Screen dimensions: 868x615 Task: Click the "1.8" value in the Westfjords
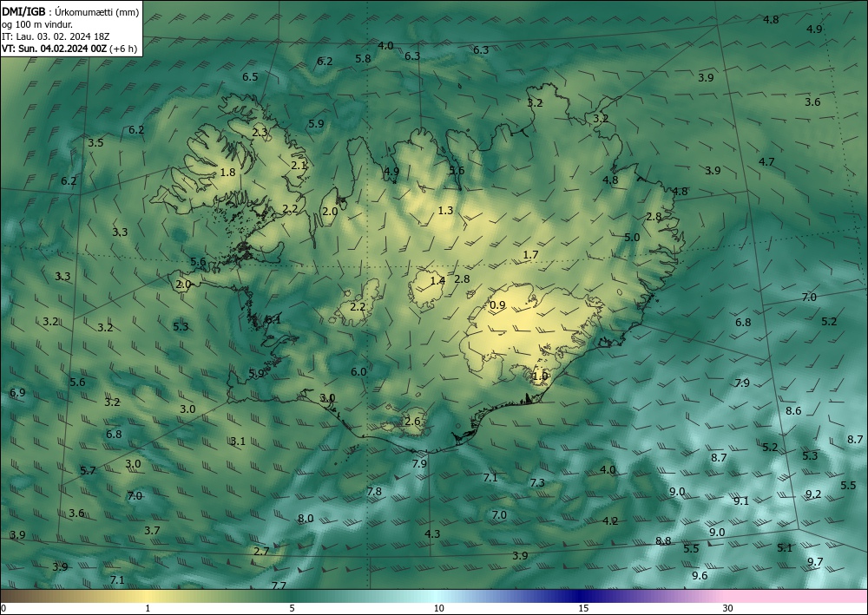(227, 172)
